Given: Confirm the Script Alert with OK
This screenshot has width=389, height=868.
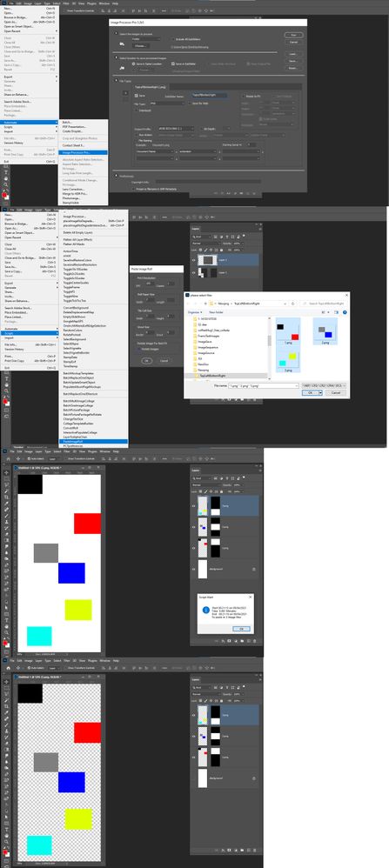Looking at the screenshot, I should click(242, 629).
